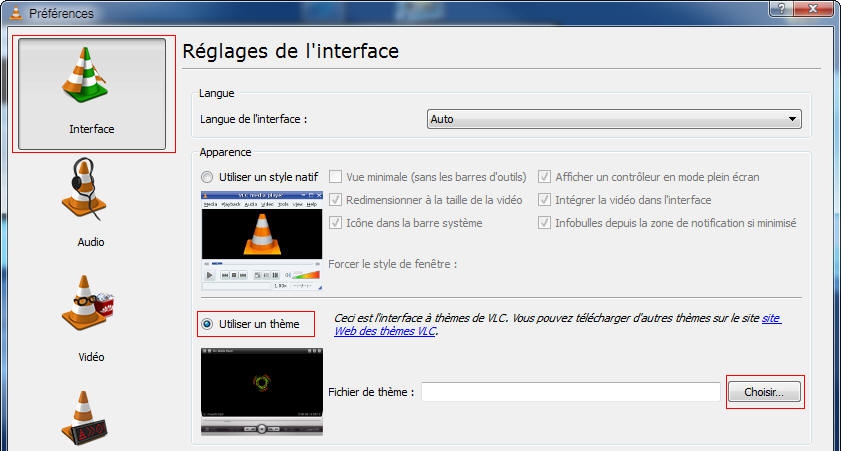Click the native style preview thumbnail
Viewport: 841px width, 451px height.
pos(262,241)
